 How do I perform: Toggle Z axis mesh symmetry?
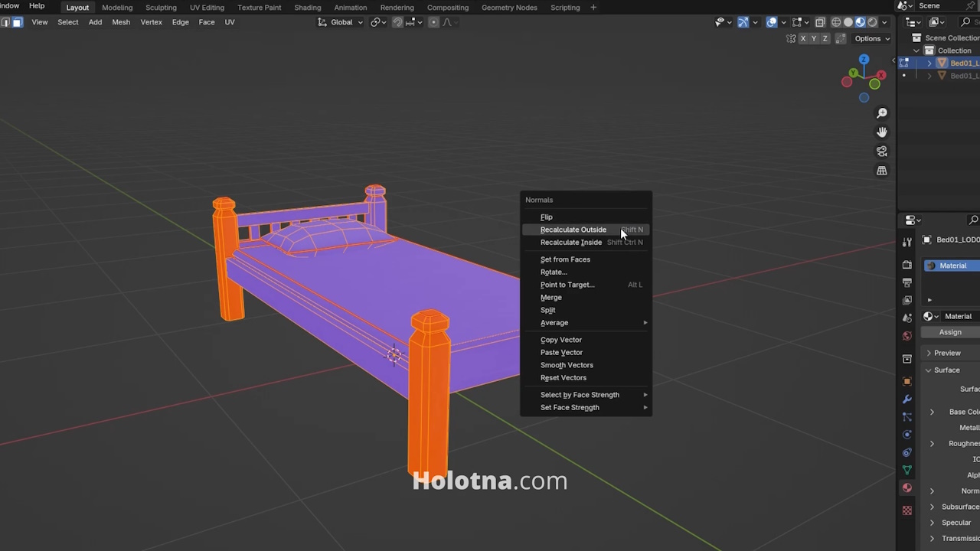825,38
